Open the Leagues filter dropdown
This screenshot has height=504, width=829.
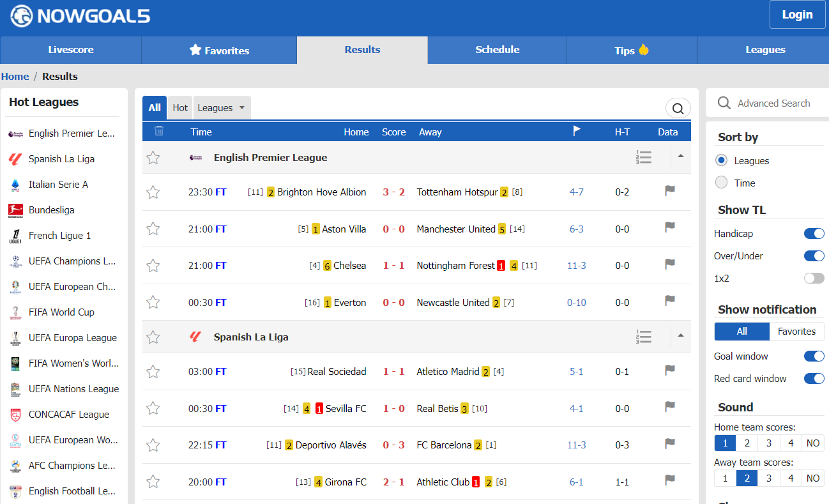(222, 108)
